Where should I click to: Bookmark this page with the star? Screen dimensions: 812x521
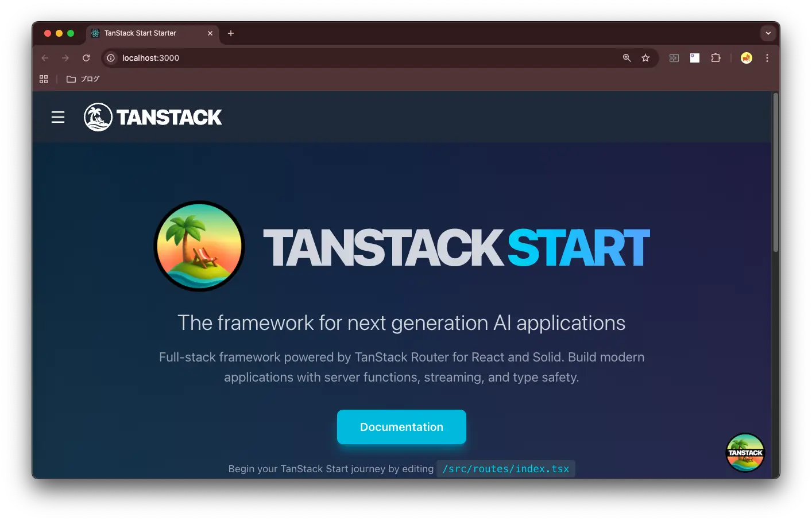pos(645,58)
